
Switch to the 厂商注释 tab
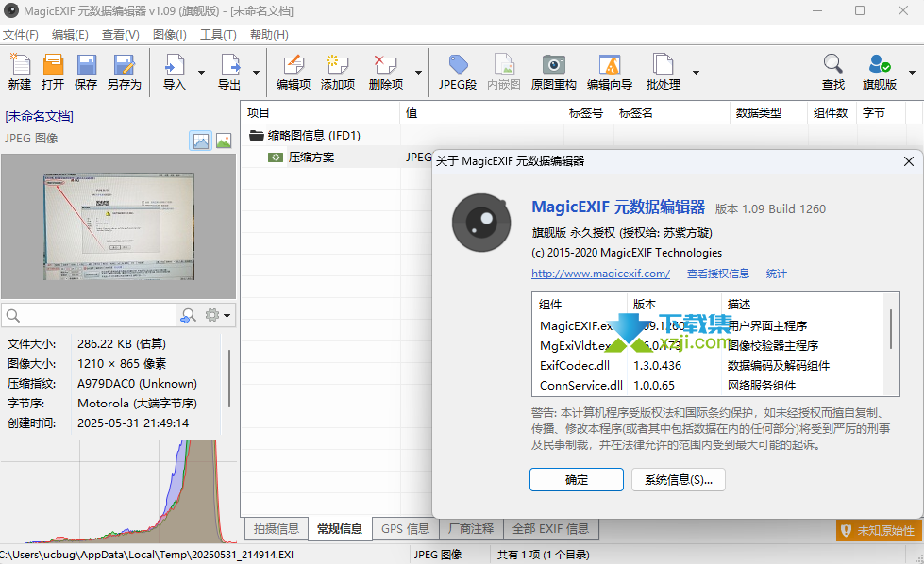point(471,529)
